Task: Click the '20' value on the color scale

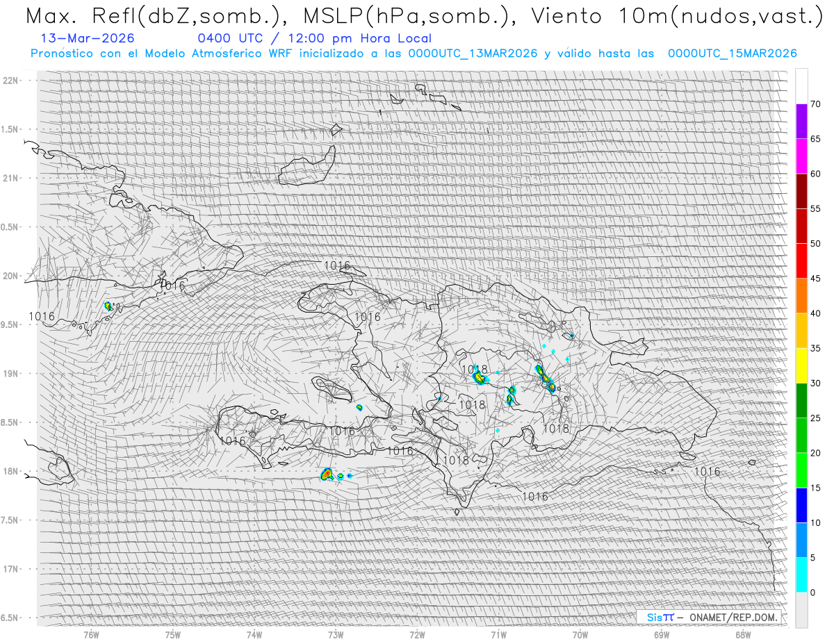Action: (x=815, y=453)
